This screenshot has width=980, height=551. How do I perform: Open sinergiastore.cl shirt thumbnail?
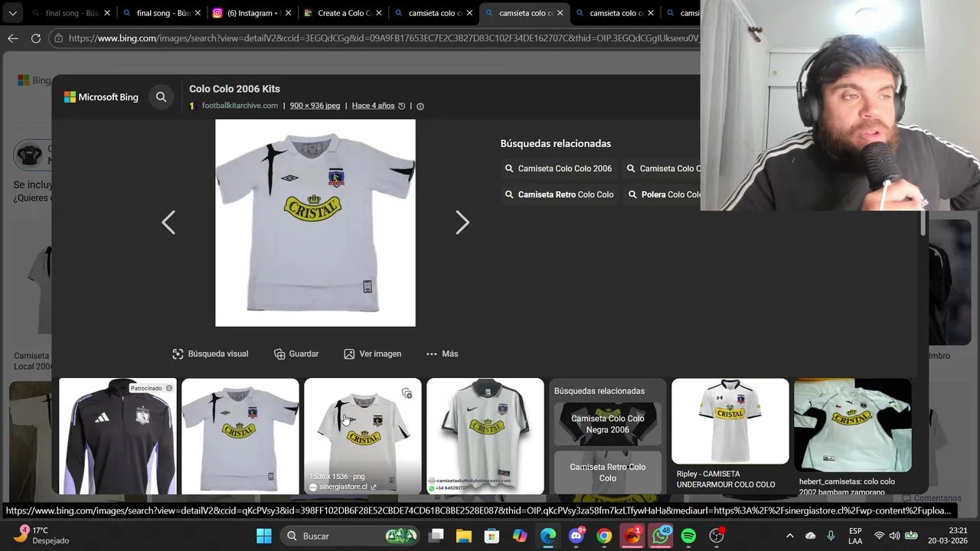(363, 436)
